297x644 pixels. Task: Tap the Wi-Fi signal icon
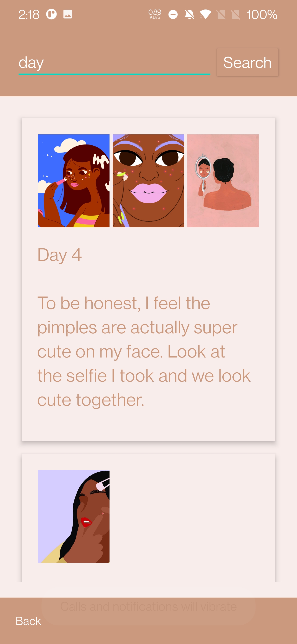coord(205,14)
